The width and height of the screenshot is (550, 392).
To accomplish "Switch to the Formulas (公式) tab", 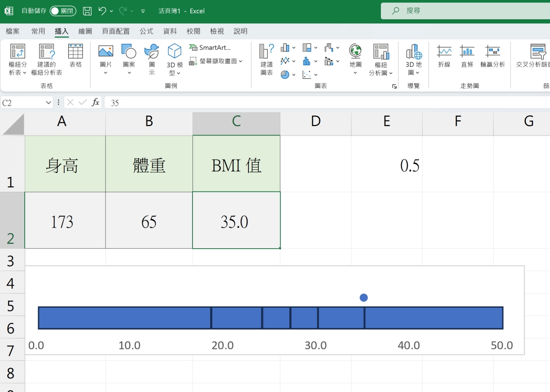I will pos(146,31).
